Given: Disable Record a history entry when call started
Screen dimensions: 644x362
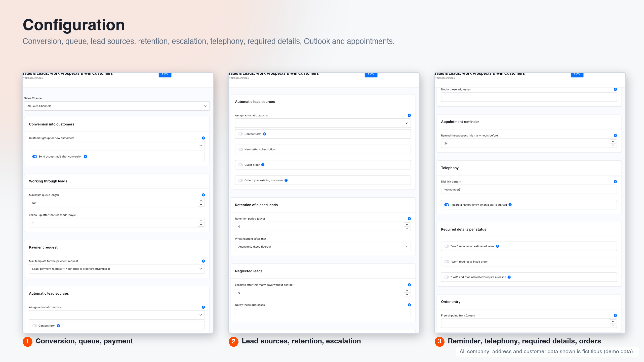Looking at the screenshot, I should 447,205.
